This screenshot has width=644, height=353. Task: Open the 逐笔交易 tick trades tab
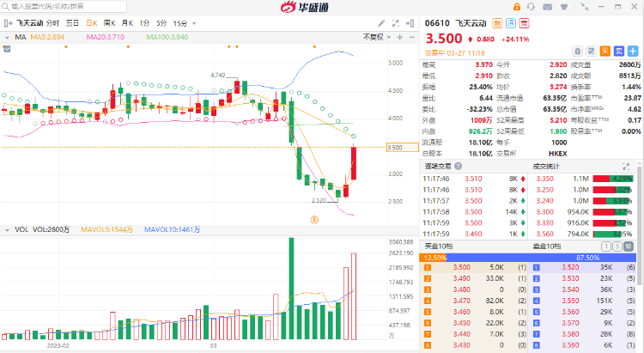[x=437, y=167]
